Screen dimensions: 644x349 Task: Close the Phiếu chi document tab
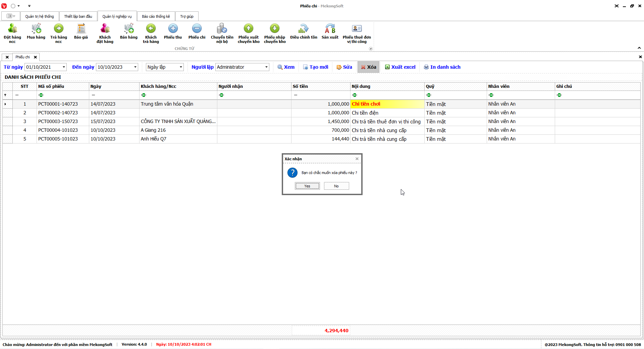coord(35,57)
